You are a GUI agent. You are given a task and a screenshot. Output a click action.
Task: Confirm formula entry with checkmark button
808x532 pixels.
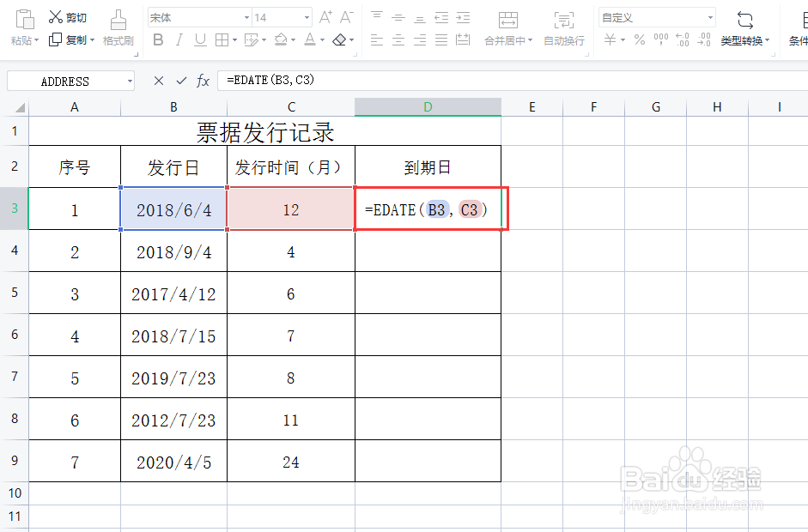pyautogui.click(x=181, y=81)
